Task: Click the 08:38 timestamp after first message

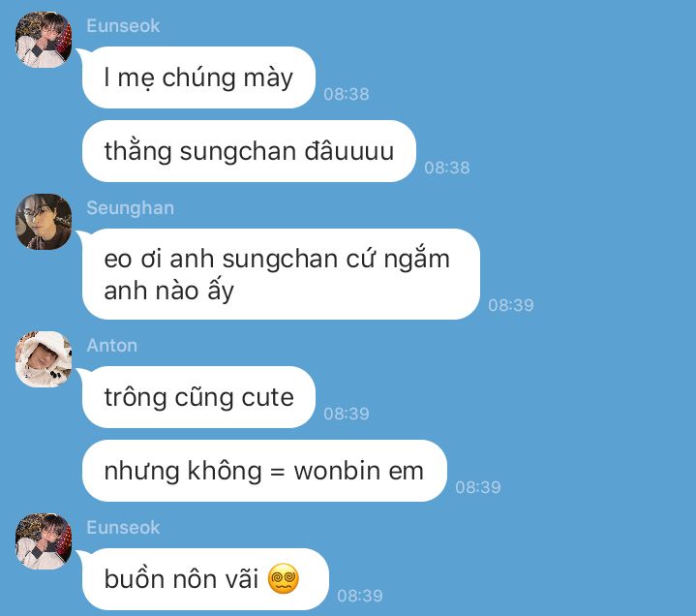Action: [x=347, y=94]
